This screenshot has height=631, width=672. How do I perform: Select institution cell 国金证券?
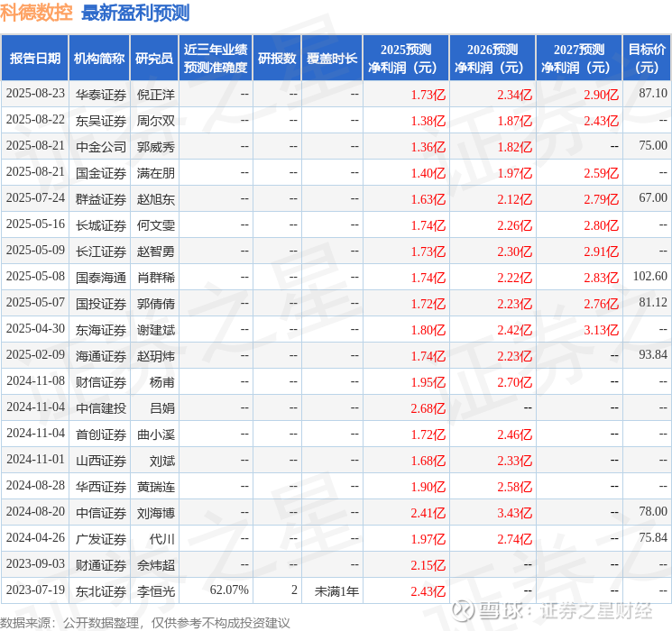tap(101, 173)
